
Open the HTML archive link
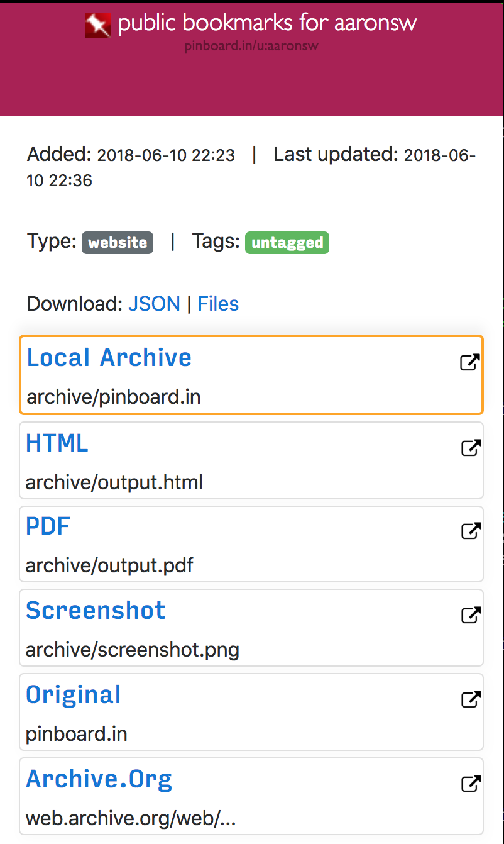(x=57, y=443)
